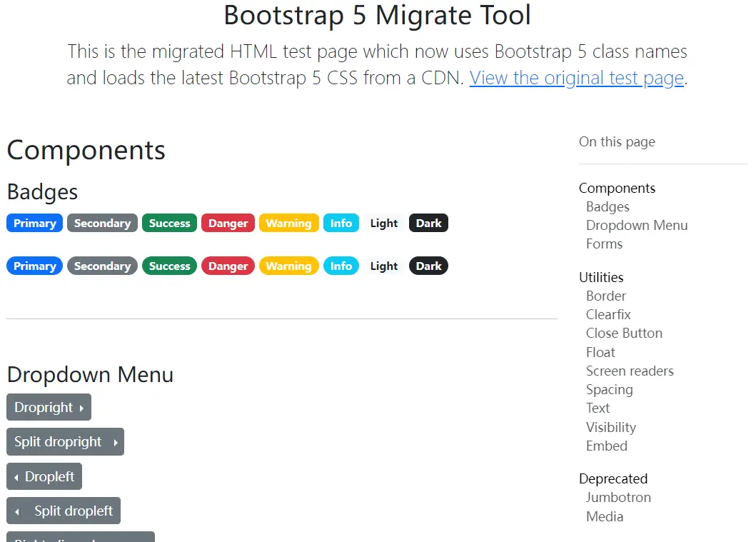Click the pill-shaped yellow Warning badge
The width and height of the screenshot is (756, 542).
pos(289,266)
